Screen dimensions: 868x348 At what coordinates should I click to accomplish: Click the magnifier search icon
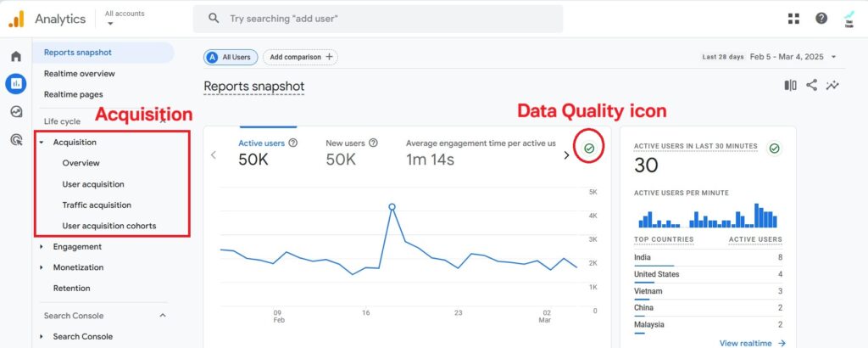click(x=214, y=19)
